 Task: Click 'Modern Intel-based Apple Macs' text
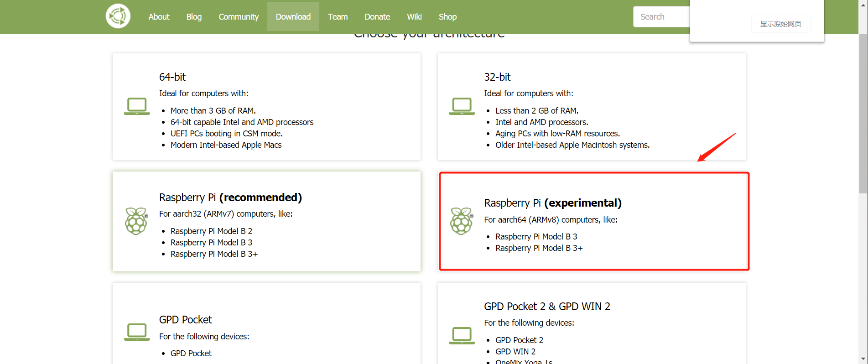click(226, 145)
